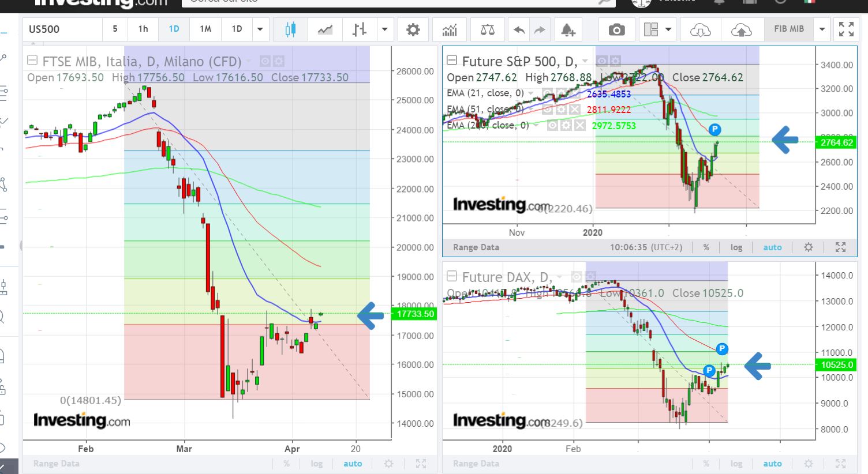This screenshot has width=868, height=474.
Task: Open settings for EMA 51 indicator
Action: [x=560, y=109]
